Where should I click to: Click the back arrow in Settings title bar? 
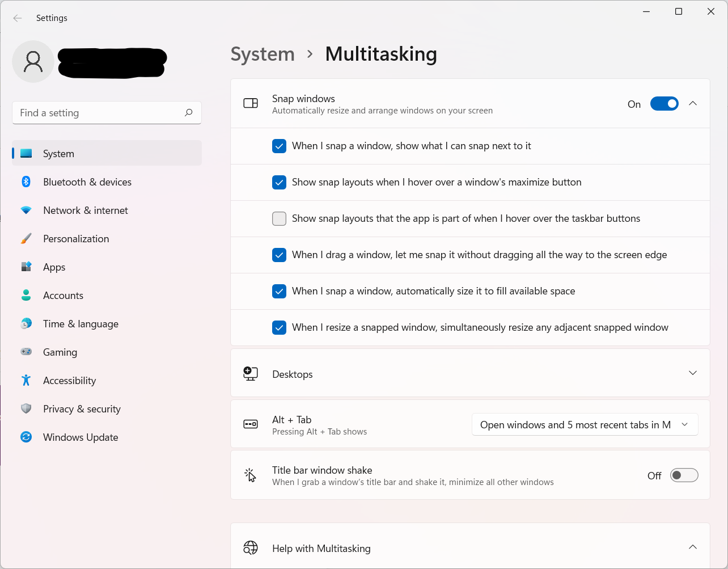pyautogui.click(x=18, y=18)
